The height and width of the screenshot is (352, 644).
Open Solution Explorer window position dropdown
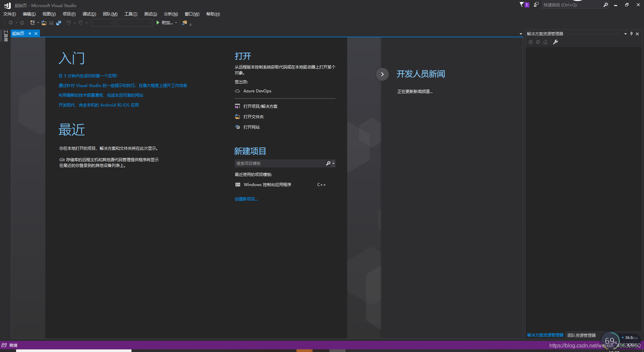[x=625, y=34]
